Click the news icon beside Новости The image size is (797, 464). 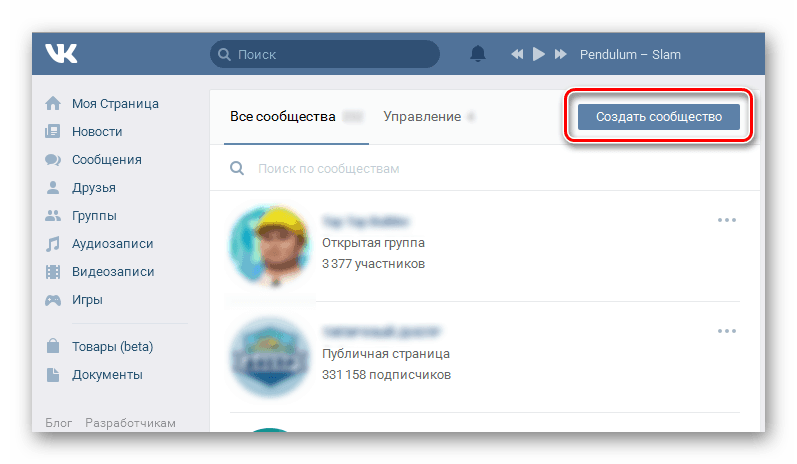coord(53,132)
